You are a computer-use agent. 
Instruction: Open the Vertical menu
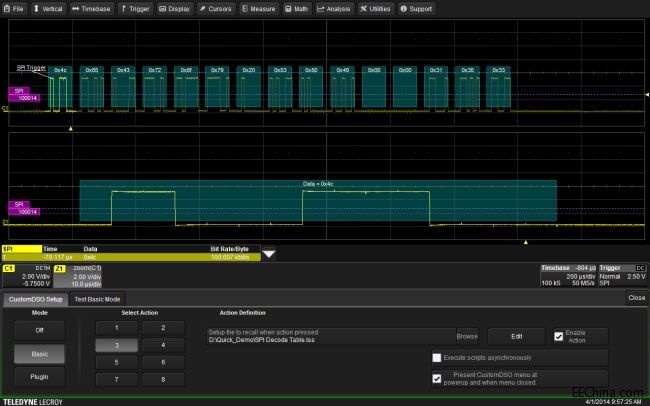(x=48, y=9)
